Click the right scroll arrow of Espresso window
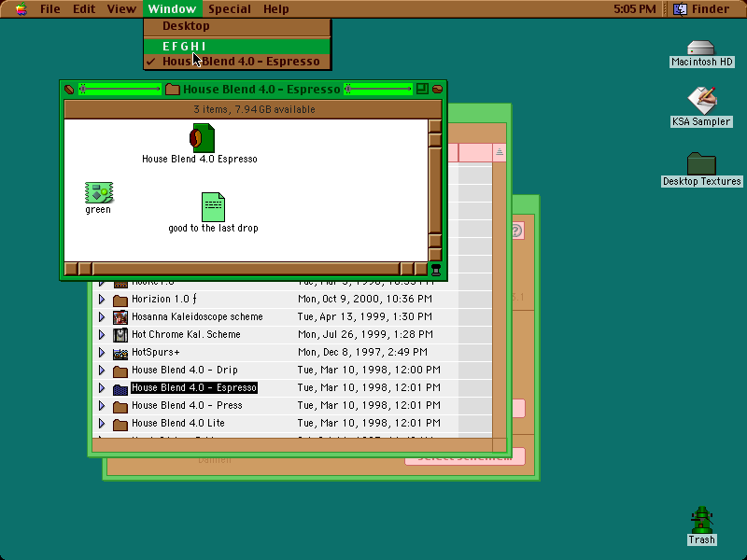The height and width of the screenshot is (560, 747). (x=421, y=269)
